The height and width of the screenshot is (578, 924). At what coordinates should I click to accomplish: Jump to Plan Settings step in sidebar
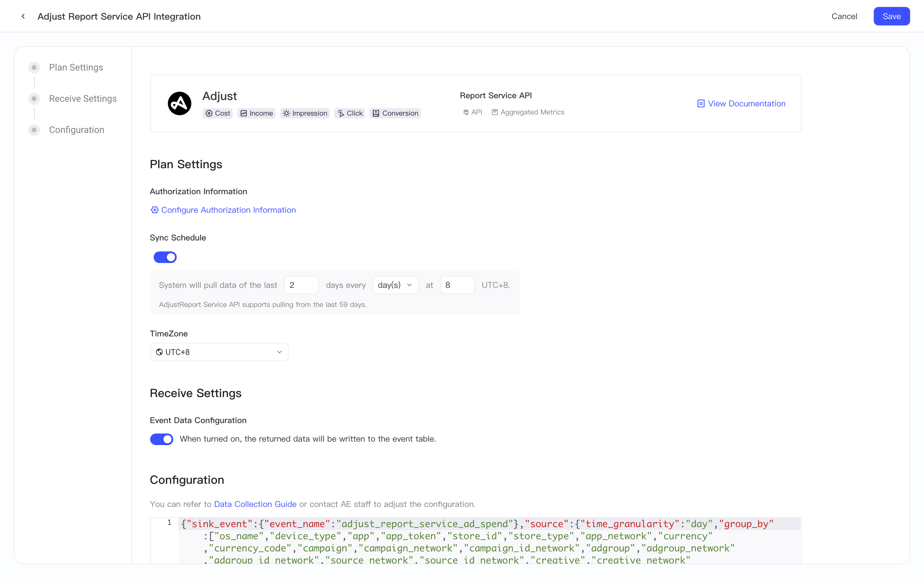[x=76, y=67]
